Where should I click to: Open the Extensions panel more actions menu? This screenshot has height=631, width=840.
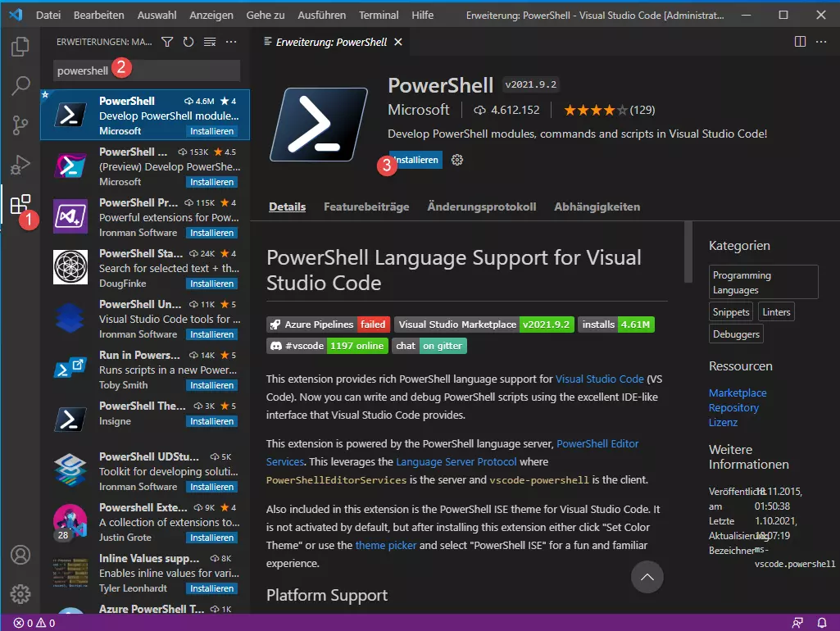tap(231, 42)
